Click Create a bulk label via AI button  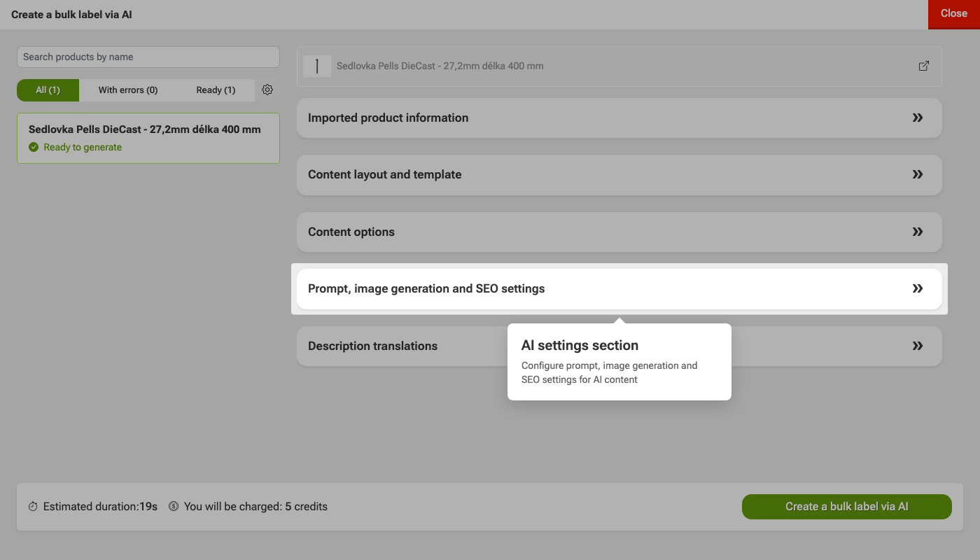[x=847, y=507]
